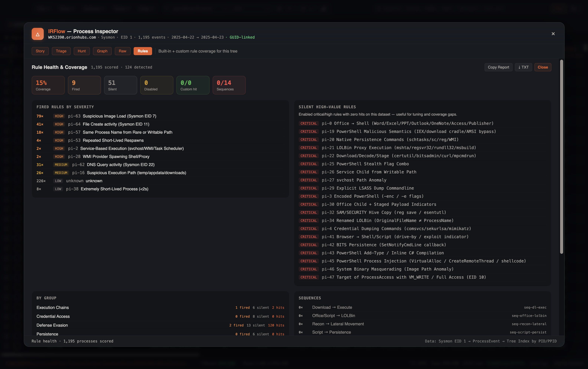Image resolution: width=588 pixels, height=369 pixels.
Task: Click the vertical scrollbar thumb of the rules panel
Action: [561, 157]
